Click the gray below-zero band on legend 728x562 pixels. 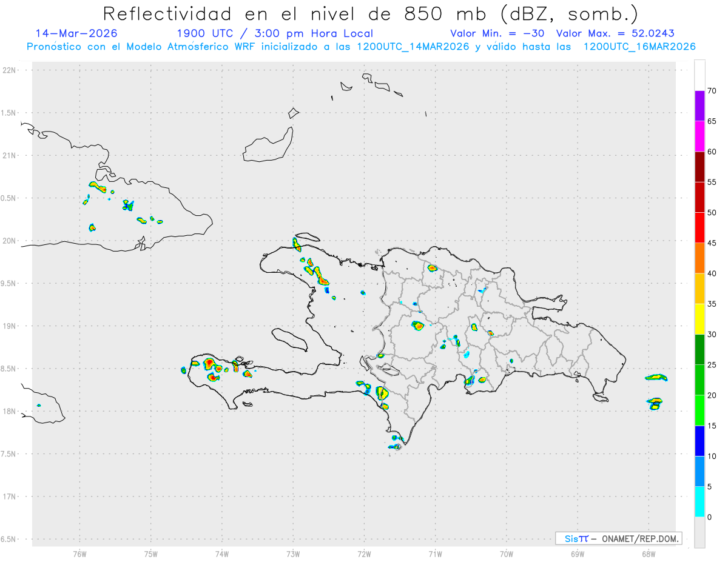[699, 532]
